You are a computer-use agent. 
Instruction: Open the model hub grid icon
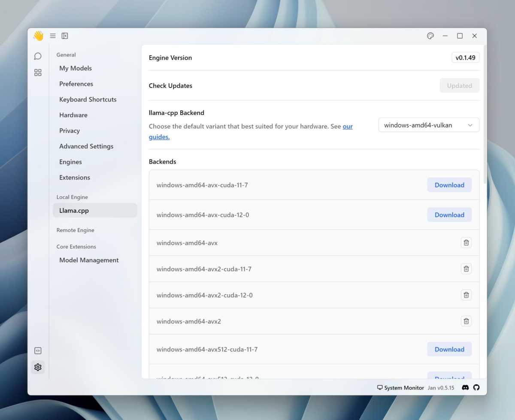click(38, 73)
